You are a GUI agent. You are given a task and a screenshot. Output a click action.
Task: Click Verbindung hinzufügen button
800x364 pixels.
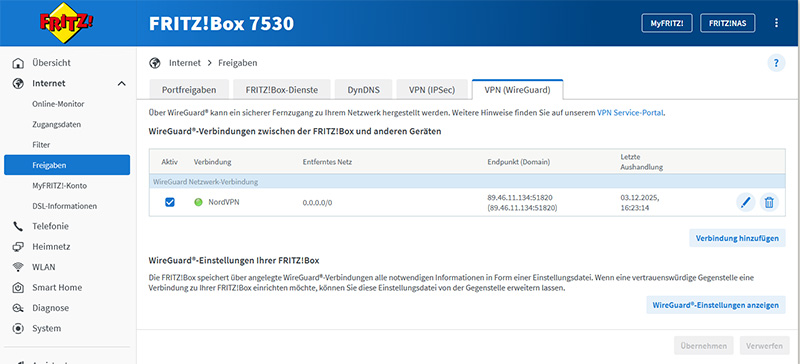[x=737, y=238]
